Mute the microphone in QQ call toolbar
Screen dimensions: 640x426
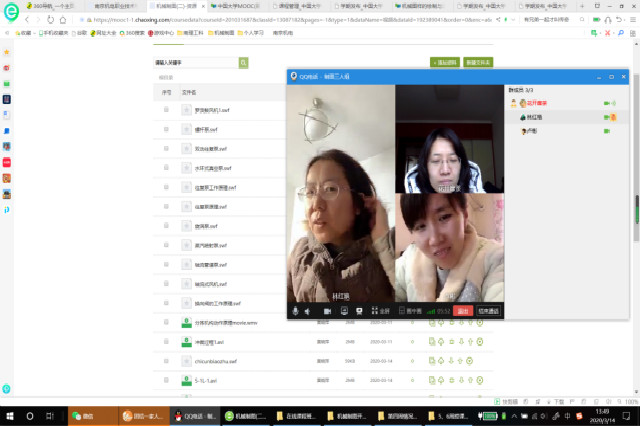(295, 311)
